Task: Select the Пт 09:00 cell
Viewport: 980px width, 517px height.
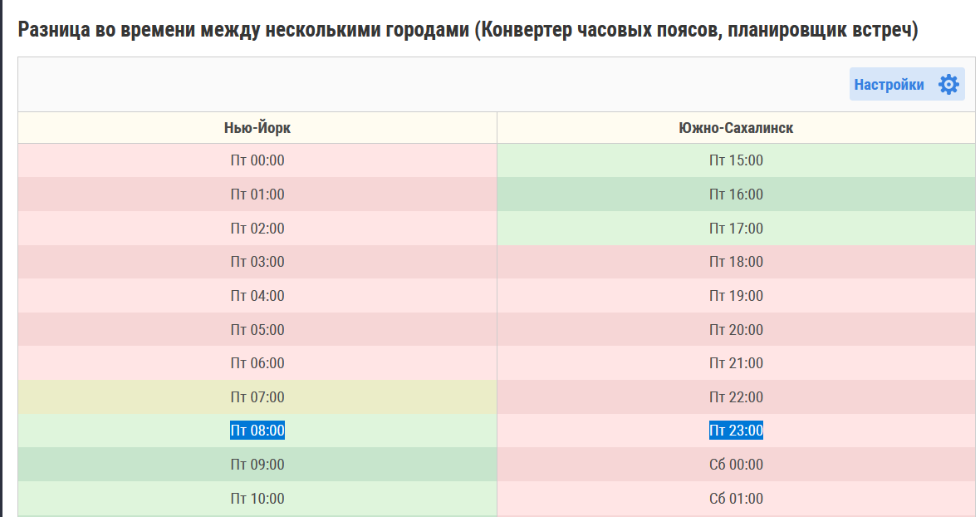Action: coord(257,465)
